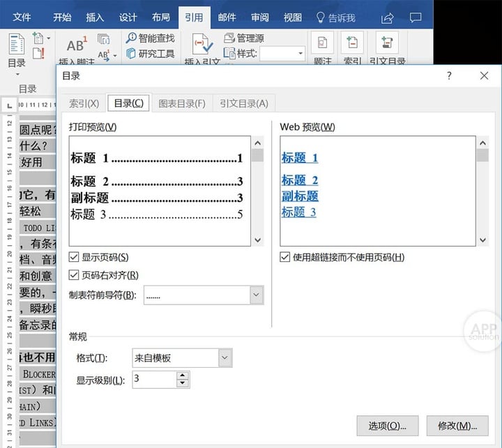Click the Web preview scrollbar thumb
The height and width of the screenshot is (448, 502).
(x=482, y=155)
